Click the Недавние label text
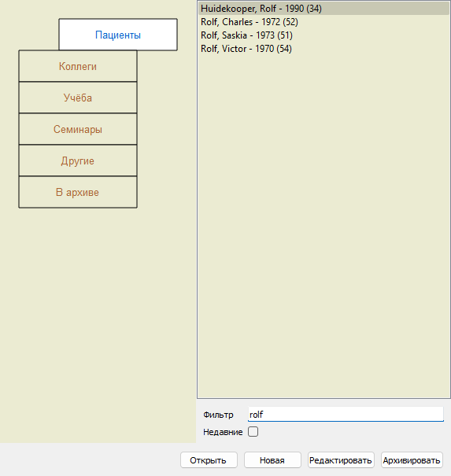 [x=223, y=432]
